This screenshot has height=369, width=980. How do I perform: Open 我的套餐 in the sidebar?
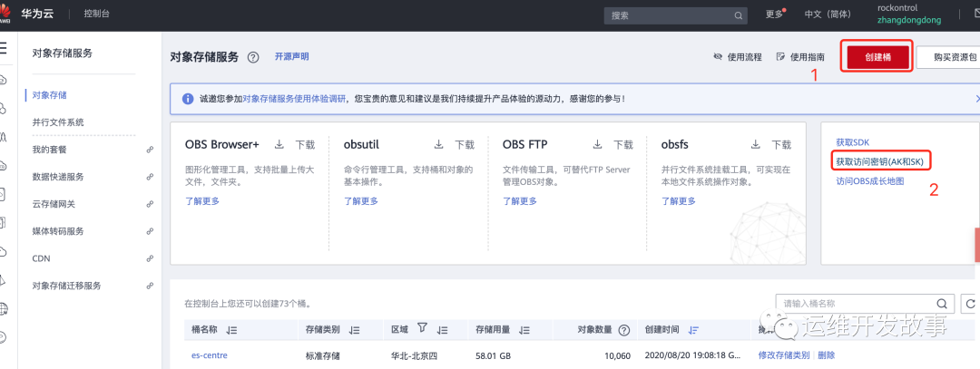pyautogui.click(x=49, y=150)
